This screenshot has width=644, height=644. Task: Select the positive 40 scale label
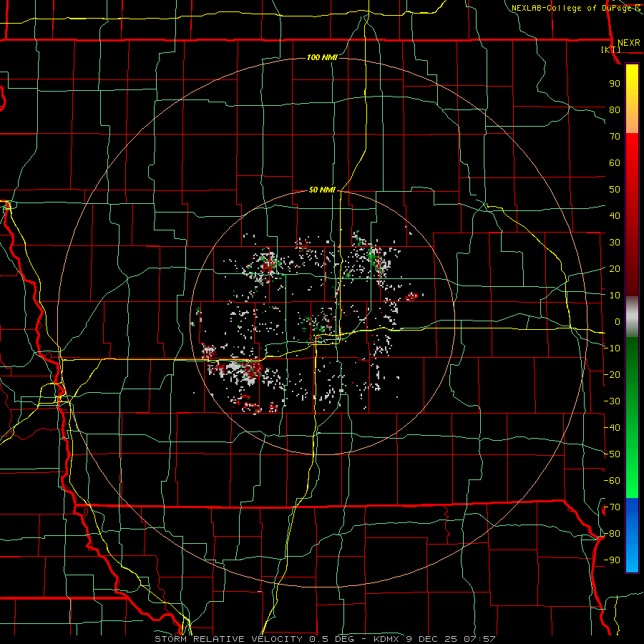click(x=615, y=215)
